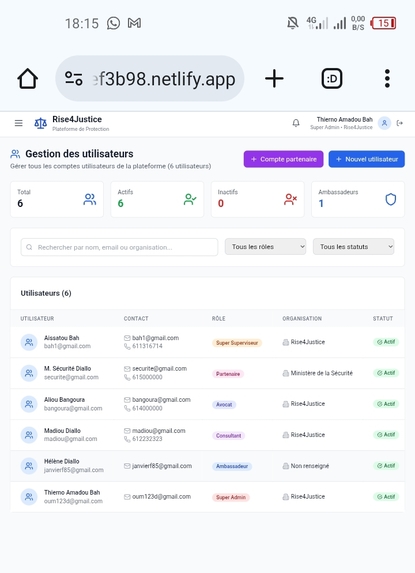
Task: Click the Consultant role badge
Action: click(228, 436)
